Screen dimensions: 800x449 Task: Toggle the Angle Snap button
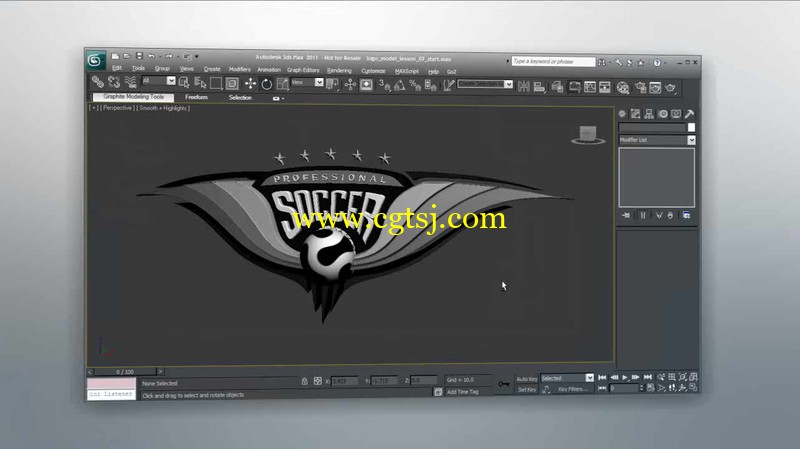[399, 85]
